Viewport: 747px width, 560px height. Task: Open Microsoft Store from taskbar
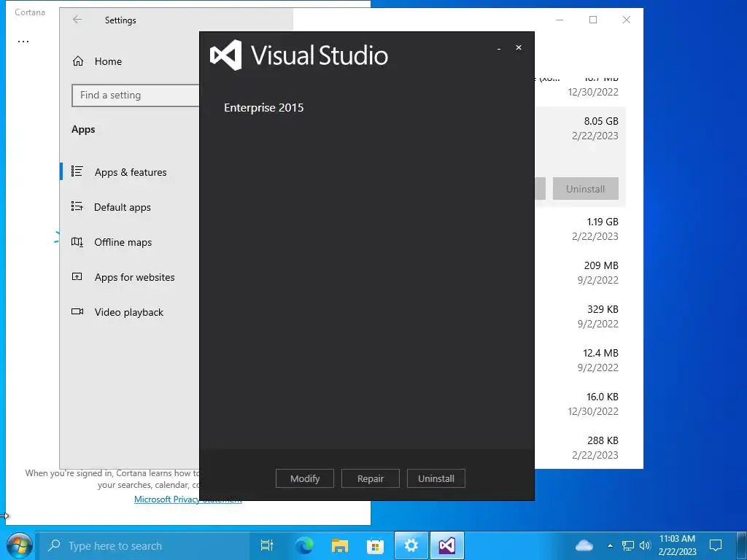[x=376, y=545]
